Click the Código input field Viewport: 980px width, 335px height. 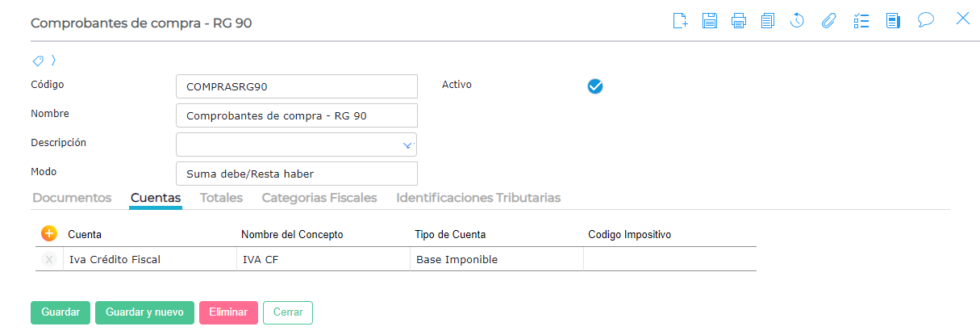296,86
